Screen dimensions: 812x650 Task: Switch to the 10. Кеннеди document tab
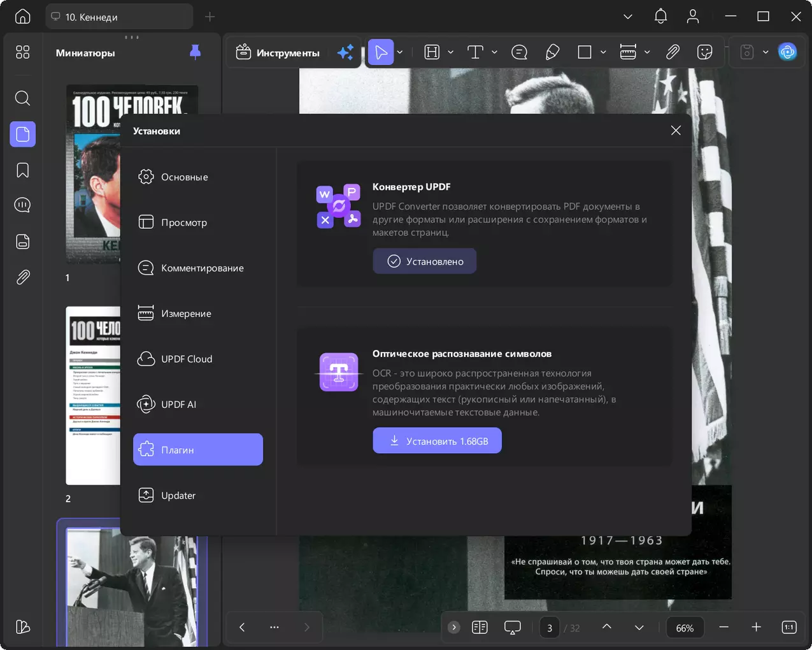point(118,17)
